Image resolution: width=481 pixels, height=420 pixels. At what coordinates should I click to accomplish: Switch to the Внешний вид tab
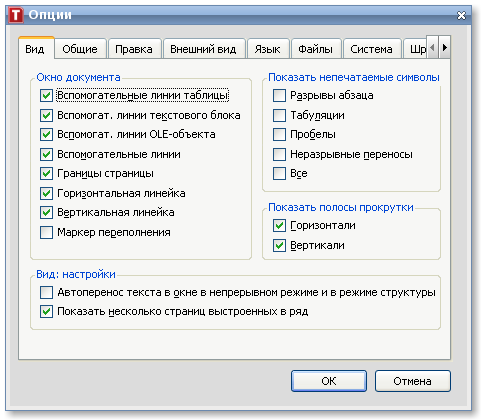[x=203, y=49]
